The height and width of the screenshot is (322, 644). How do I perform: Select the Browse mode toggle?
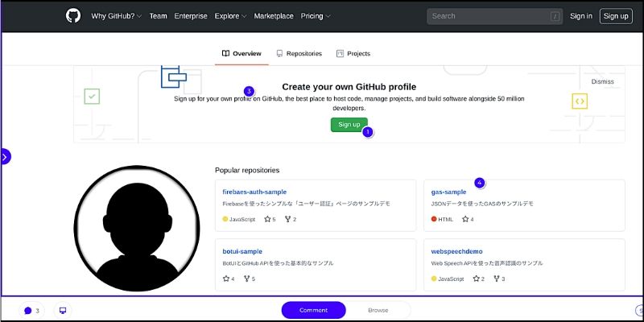(x=378, y=310)
